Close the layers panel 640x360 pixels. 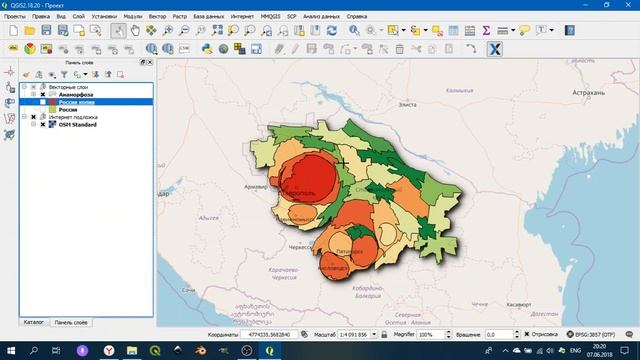tap(150, 62)
